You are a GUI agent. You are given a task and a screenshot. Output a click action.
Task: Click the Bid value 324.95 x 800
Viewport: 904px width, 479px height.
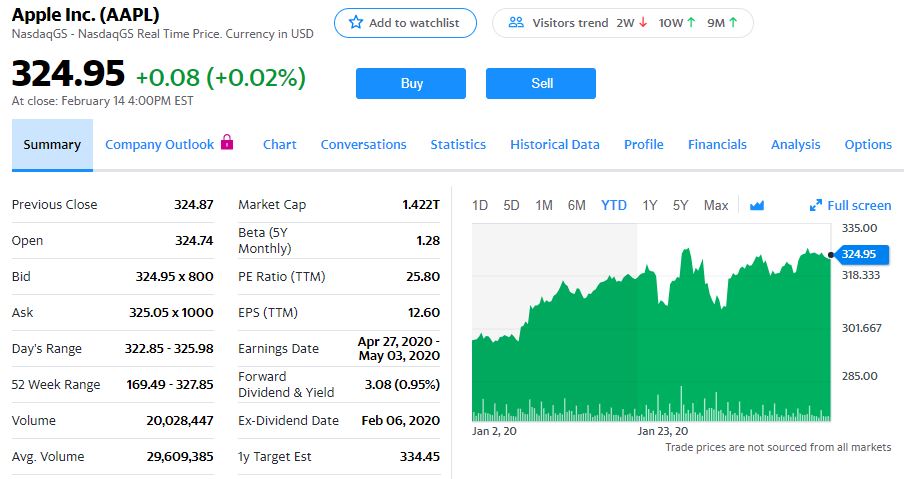tap(175, 277)
